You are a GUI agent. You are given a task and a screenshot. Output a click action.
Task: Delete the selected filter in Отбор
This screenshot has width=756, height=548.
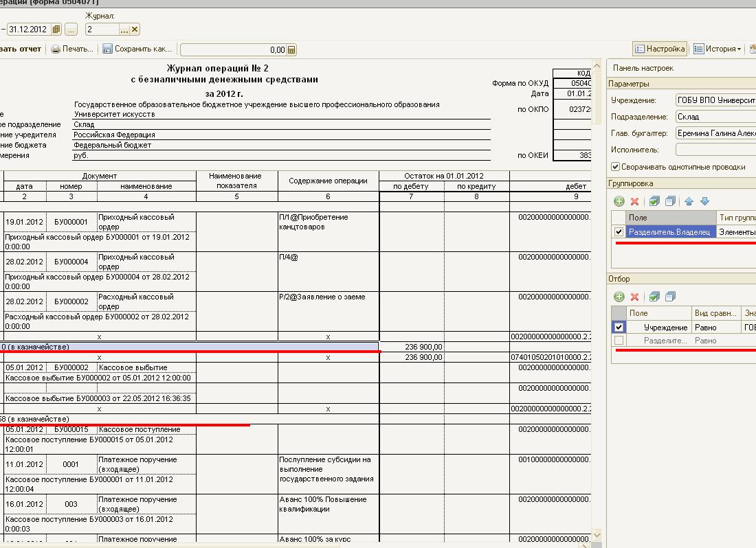click(634, 297)
